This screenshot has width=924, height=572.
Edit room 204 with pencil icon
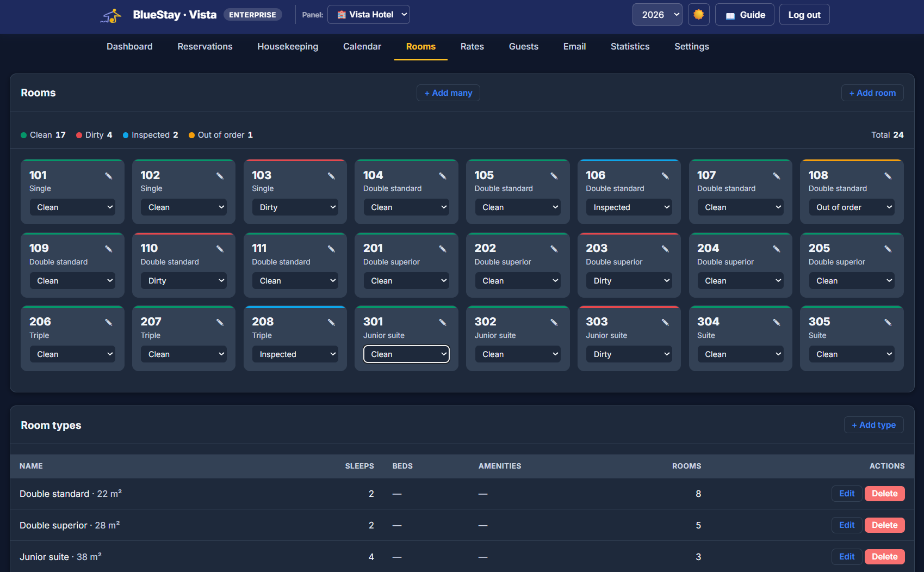tap(777, 249)
